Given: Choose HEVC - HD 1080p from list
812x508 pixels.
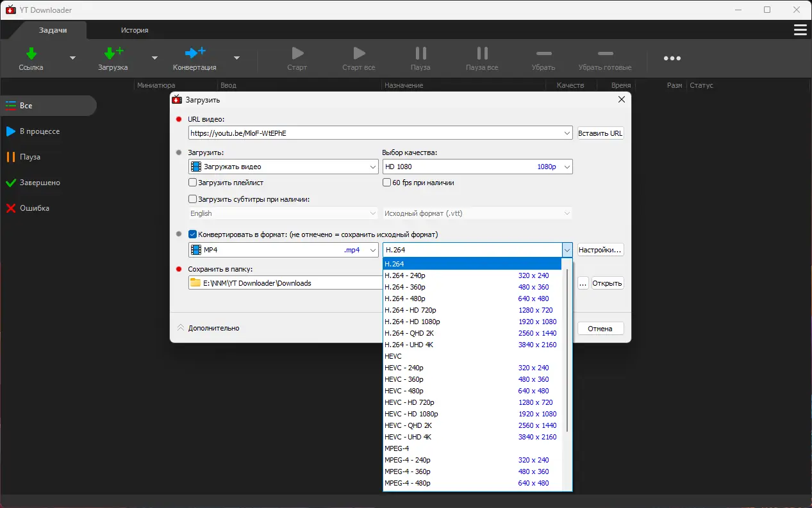Looking at the screenshot, I should pos(472,414).
